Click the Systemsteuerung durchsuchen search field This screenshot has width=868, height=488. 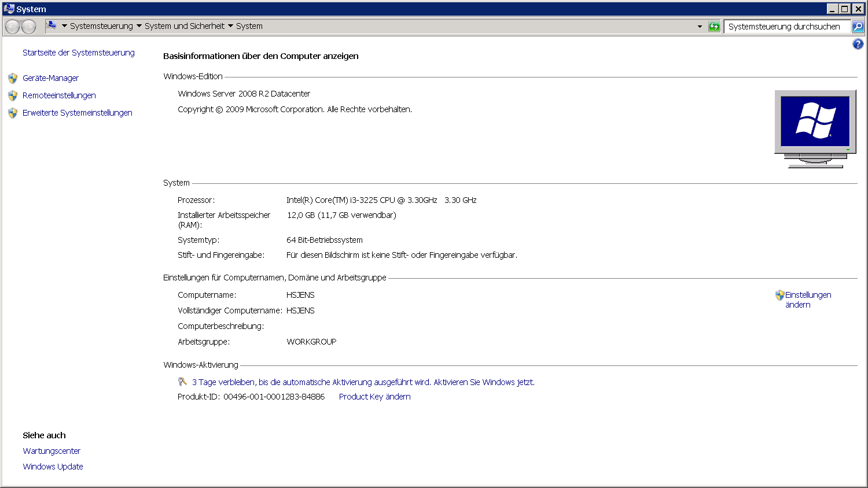787,27
